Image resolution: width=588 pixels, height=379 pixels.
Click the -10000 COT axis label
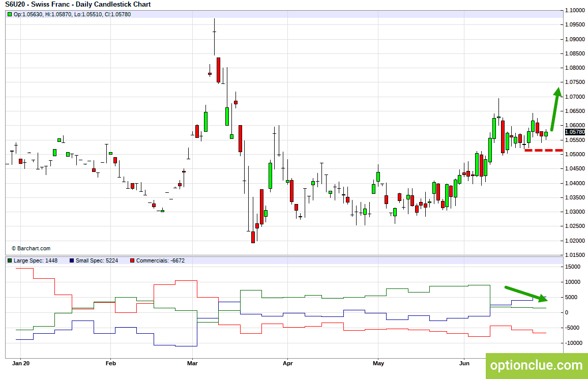point(574,343)
